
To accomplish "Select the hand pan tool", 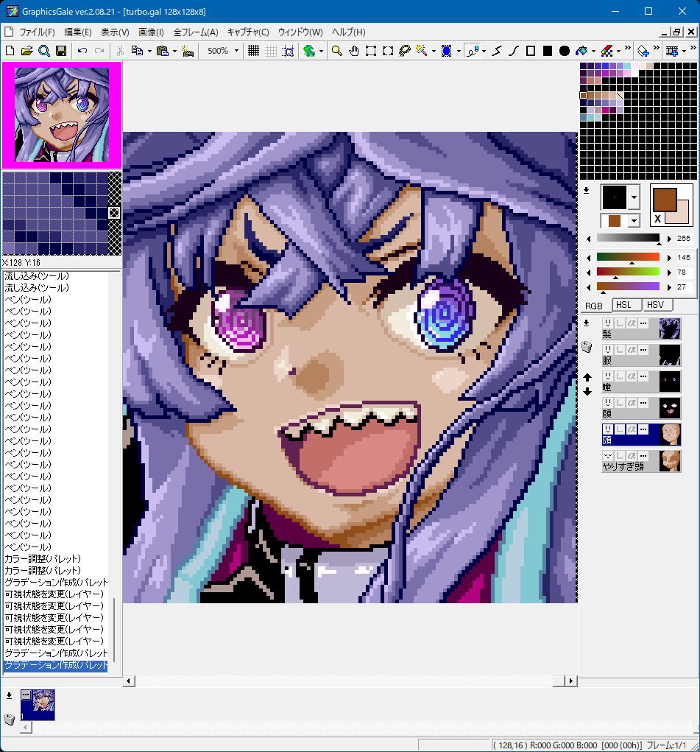I will pyautogui.click(x=354, y=51).
